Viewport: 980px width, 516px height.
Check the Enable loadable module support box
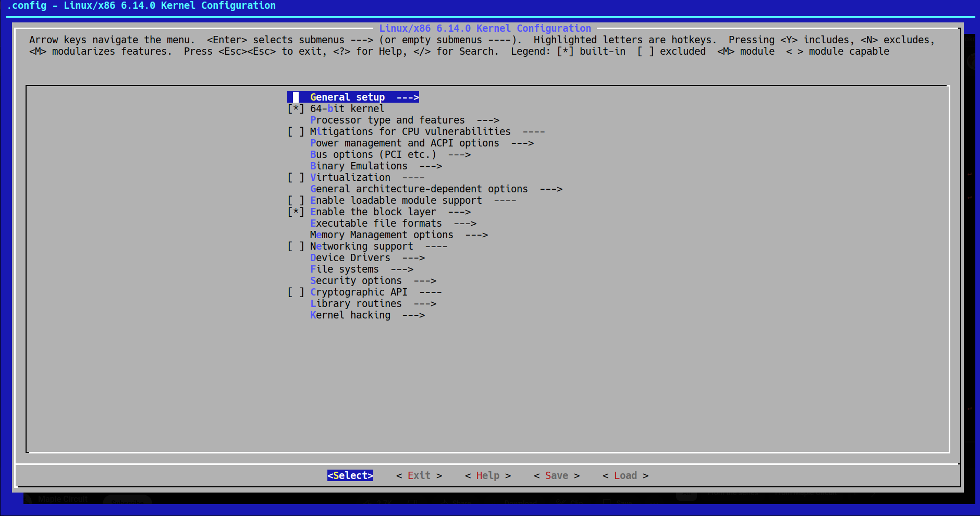click(x=296, y=200)
